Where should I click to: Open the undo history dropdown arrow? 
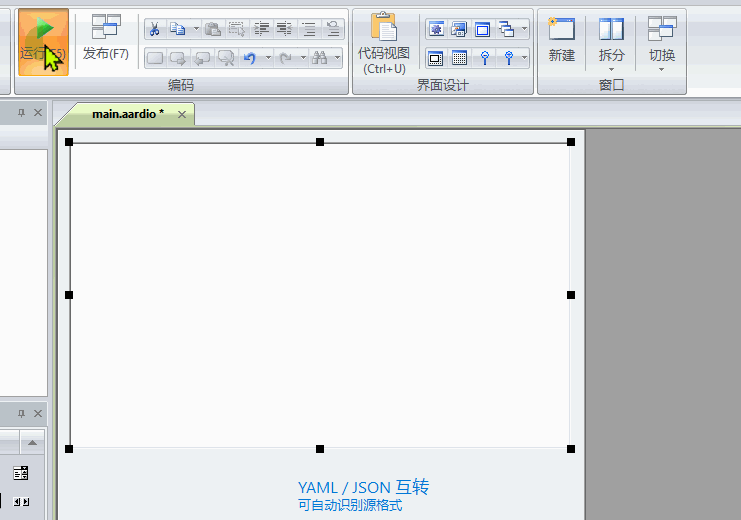268,58
